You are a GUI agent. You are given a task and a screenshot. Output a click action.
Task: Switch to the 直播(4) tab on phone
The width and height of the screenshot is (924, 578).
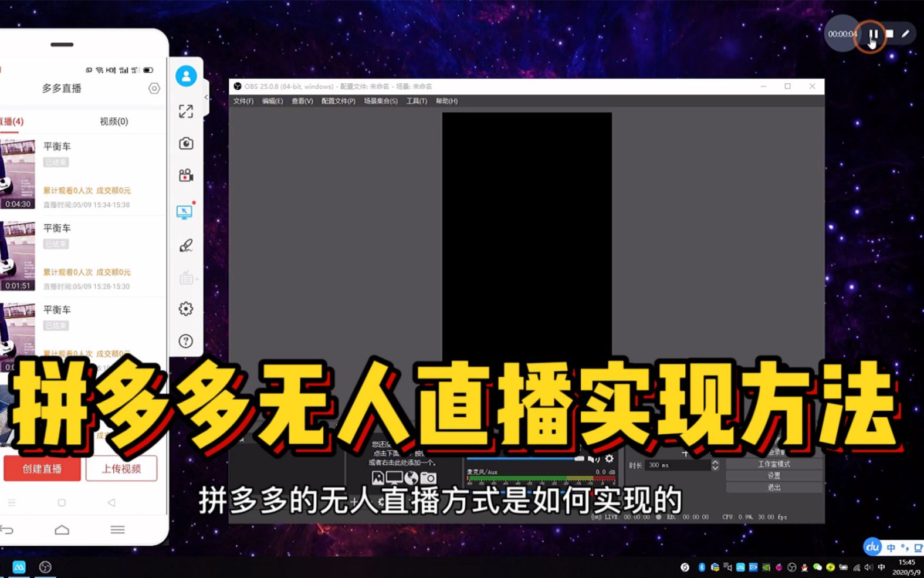12,121
